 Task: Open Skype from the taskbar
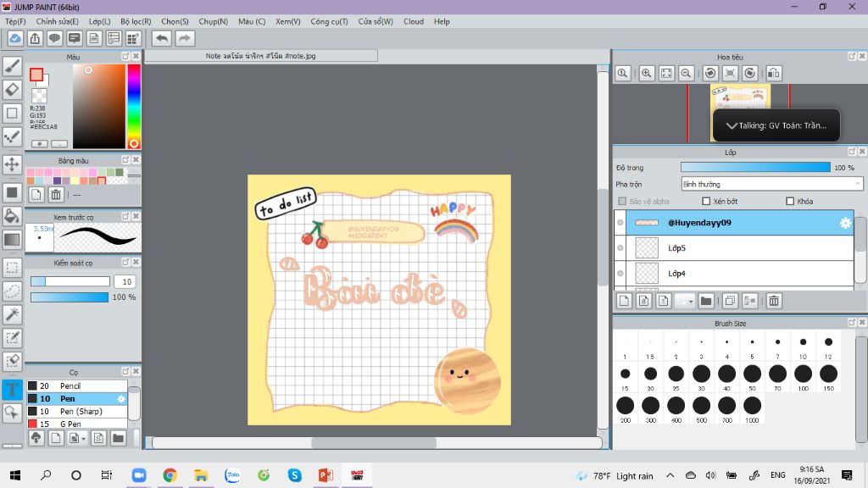294,475
